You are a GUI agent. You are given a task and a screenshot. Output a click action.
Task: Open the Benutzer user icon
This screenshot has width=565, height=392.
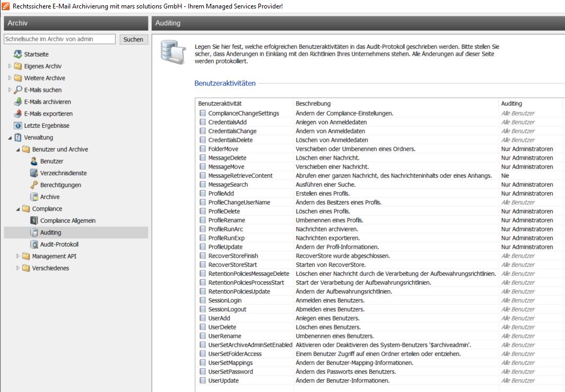[x=34, y=161]
